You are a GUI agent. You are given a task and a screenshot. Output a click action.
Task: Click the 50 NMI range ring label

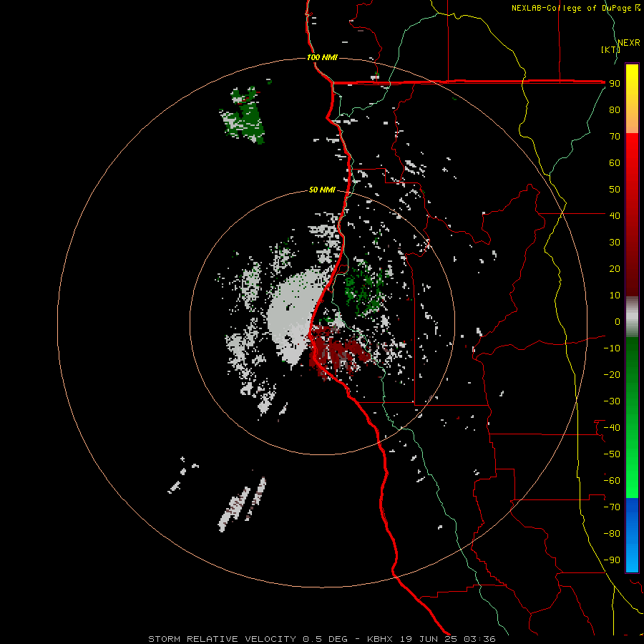(x=322, y=190)
